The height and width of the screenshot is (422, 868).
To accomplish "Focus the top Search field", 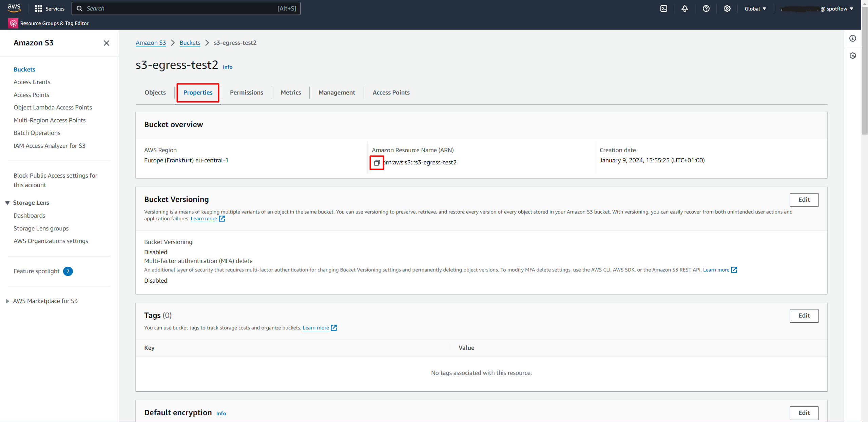I will pos(186,8).
